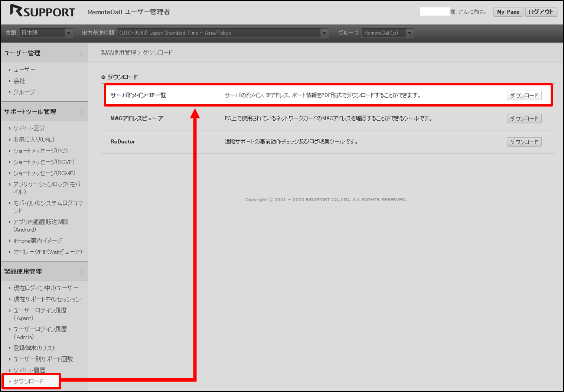Open ショートメッセージ(RCMP)

point(44,173)
